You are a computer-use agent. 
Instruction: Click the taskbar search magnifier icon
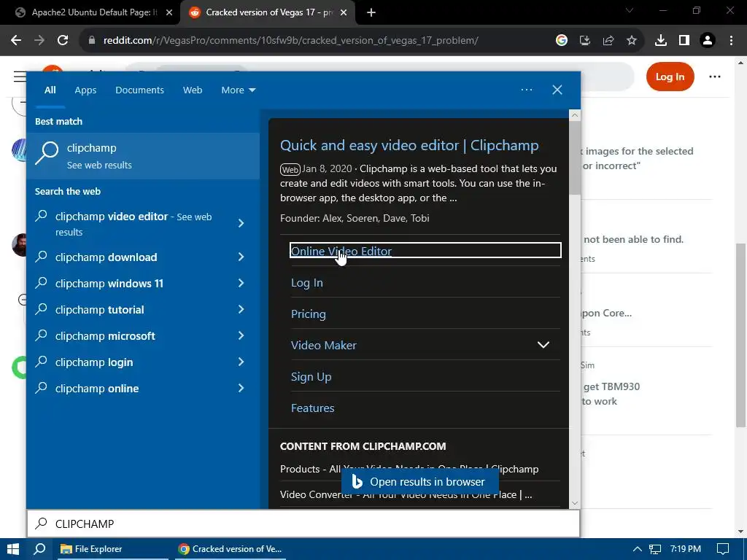(40, 549)
